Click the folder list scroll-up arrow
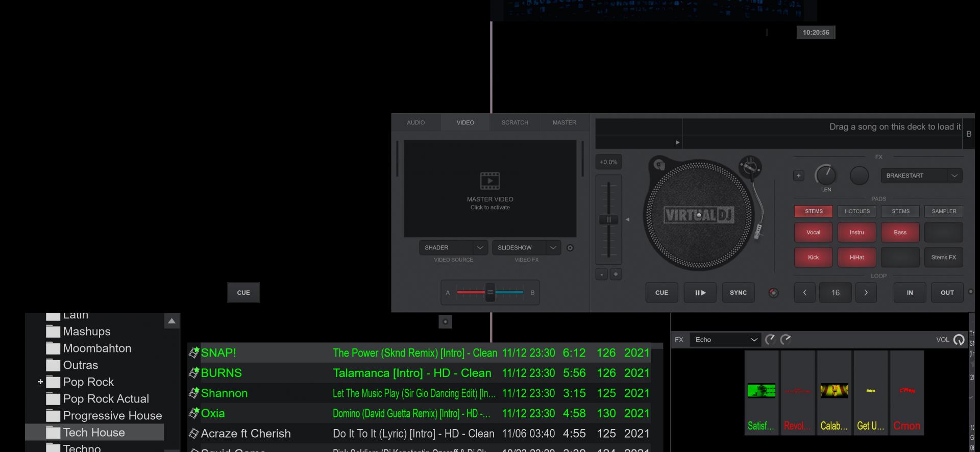980x452 pixels. tap(171, 321)
